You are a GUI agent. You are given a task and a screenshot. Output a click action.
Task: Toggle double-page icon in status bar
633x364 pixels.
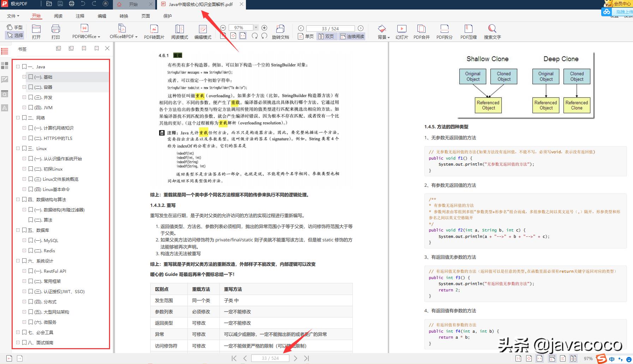tap(573, 358)
